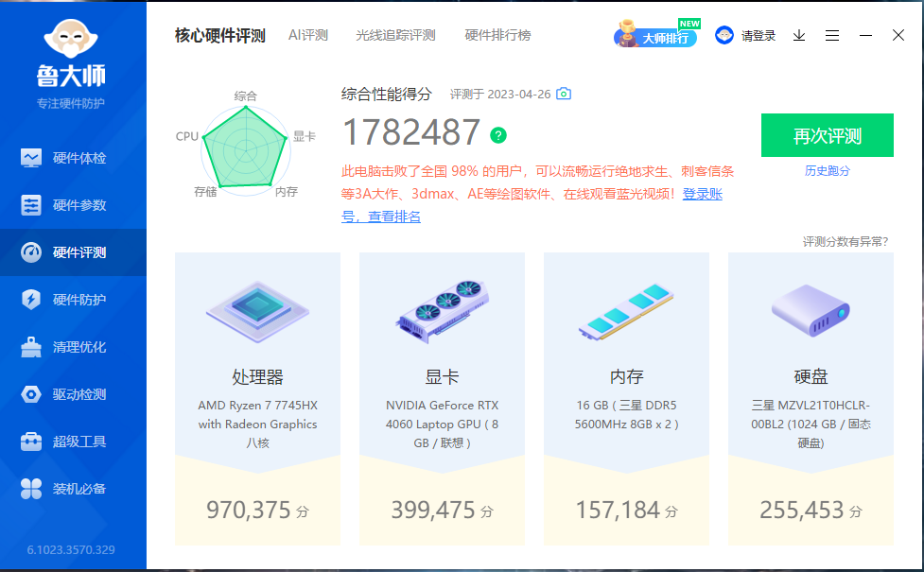
Task: Click the 处理器 card title
Action: pyautogui.click(x=257, y=377)
